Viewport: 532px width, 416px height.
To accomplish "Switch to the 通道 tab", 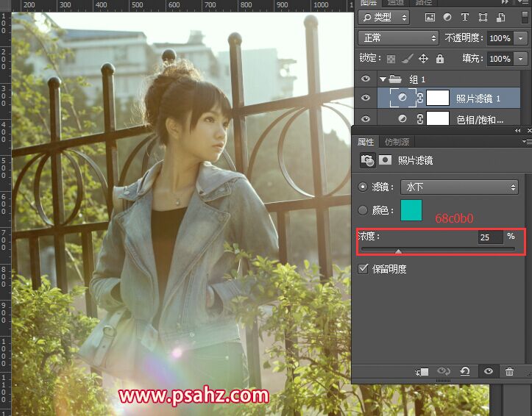I will coord(397,2).
